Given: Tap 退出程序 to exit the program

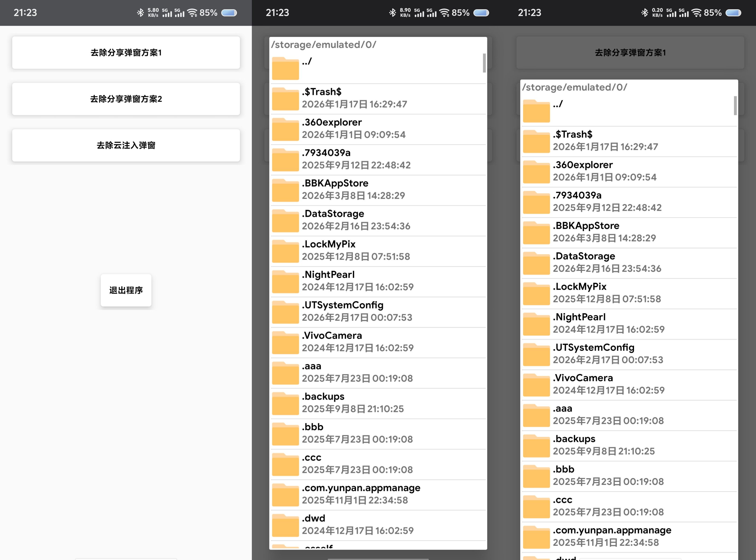Looking at the screenshot, I should [x=126, y=291].
